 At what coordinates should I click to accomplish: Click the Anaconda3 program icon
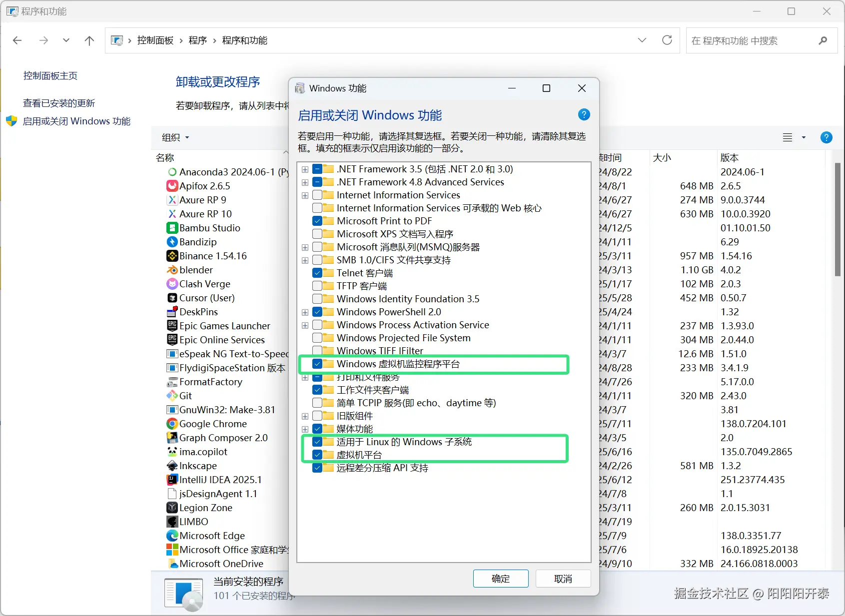172,172
